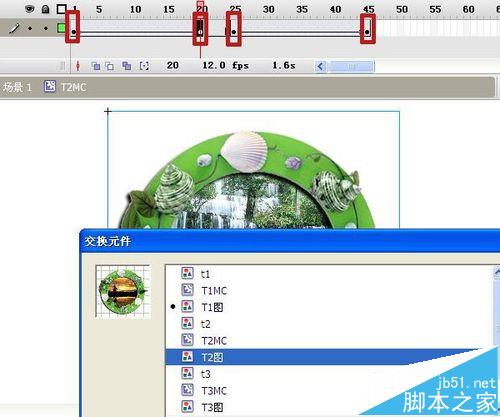Go back to 场景 1 in the edit bar
The image size is (500, 417).
17,87
